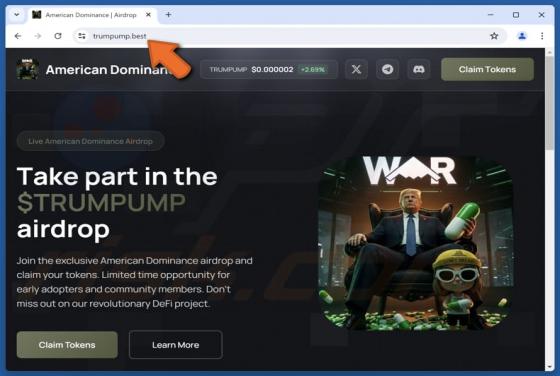Click the Learn More button
Viewport: 560px width, 376px height.
(x=176, y=345)
